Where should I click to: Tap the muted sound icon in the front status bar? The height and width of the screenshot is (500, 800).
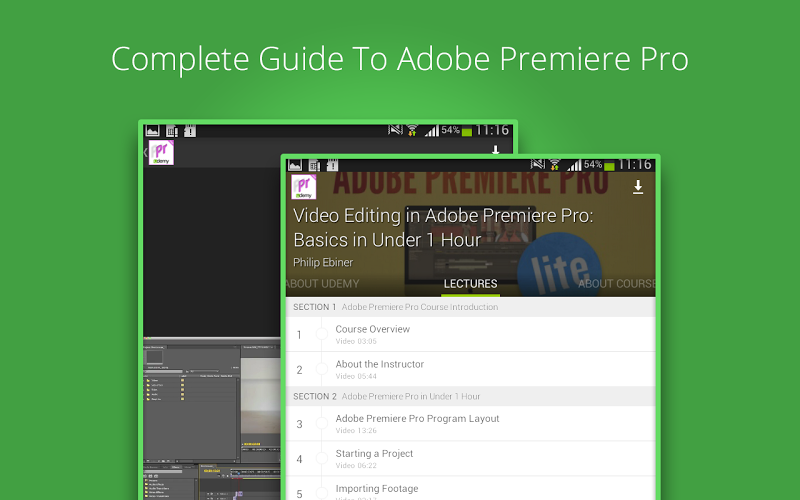pyautogui.click(x=538, y=164)
